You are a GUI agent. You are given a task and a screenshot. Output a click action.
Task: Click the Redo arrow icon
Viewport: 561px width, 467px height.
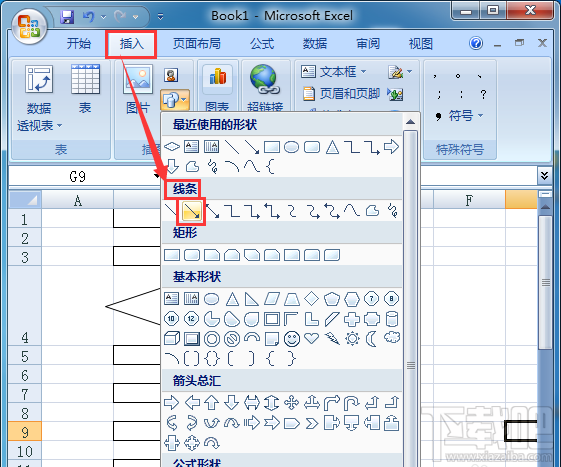click(x=120, y=16)
